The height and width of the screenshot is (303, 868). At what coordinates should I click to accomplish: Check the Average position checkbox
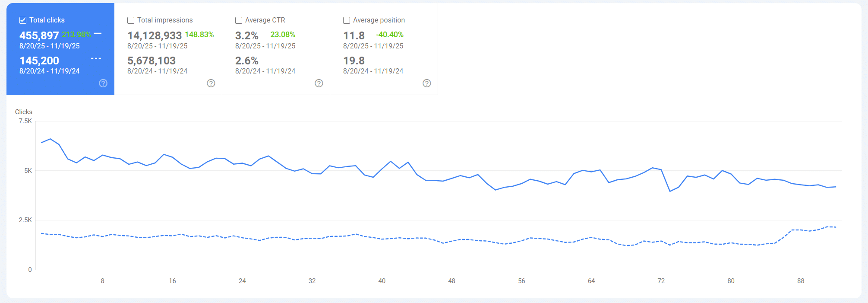click(347, 20)
